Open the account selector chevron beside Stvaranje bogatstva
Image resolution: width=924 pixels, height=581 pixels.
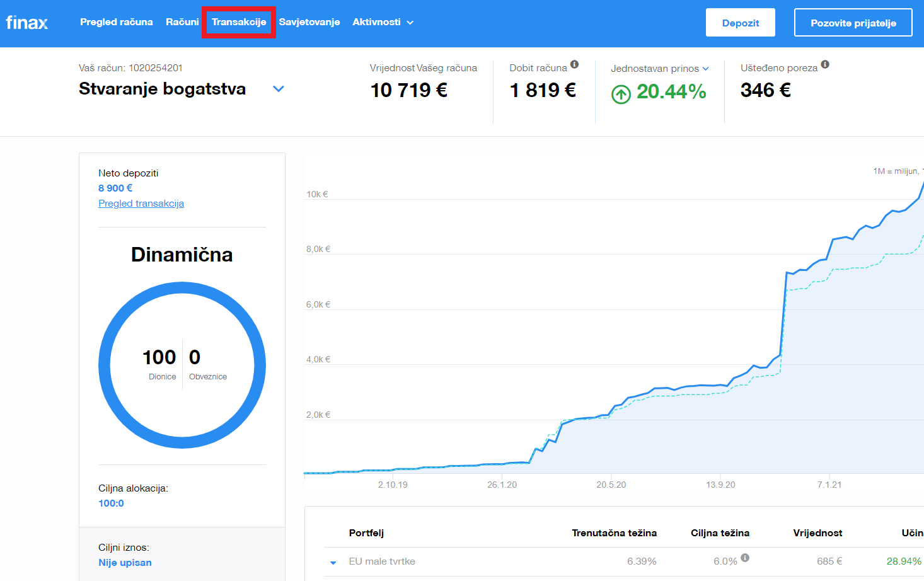click(x=278, y=89)
